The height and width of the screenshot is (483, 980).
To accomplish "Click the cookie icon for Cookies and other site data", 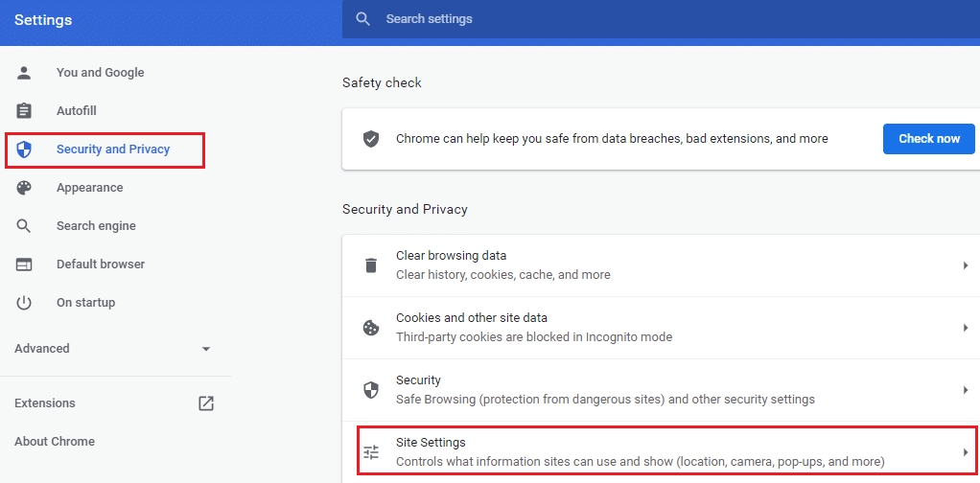I will 371,328.
